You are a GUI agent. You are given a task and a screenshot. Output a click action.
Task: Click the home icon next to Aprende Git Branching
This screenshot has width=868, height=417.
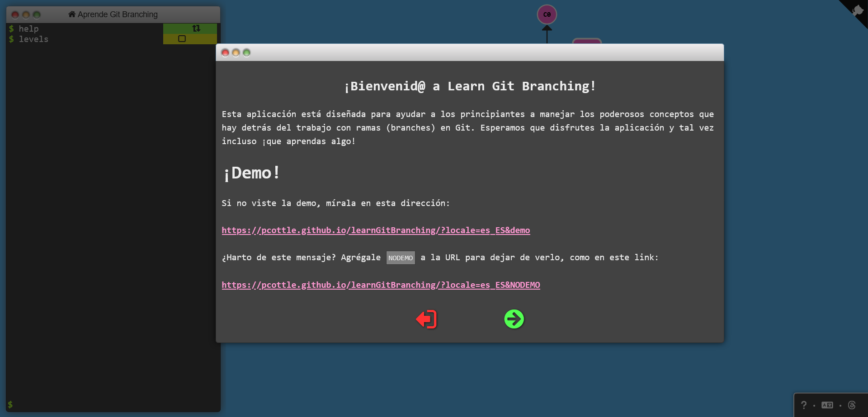[71, 14]
